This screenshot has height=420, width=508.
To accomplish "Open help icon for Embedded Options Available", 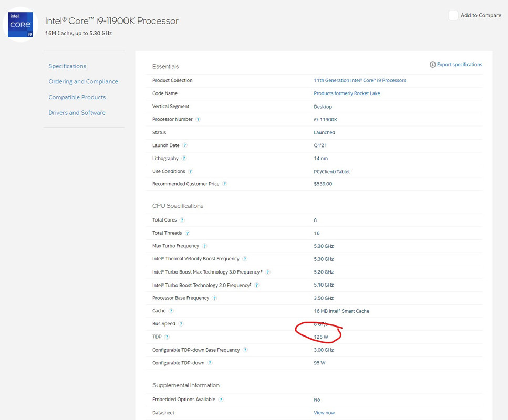I will point(221,400).
